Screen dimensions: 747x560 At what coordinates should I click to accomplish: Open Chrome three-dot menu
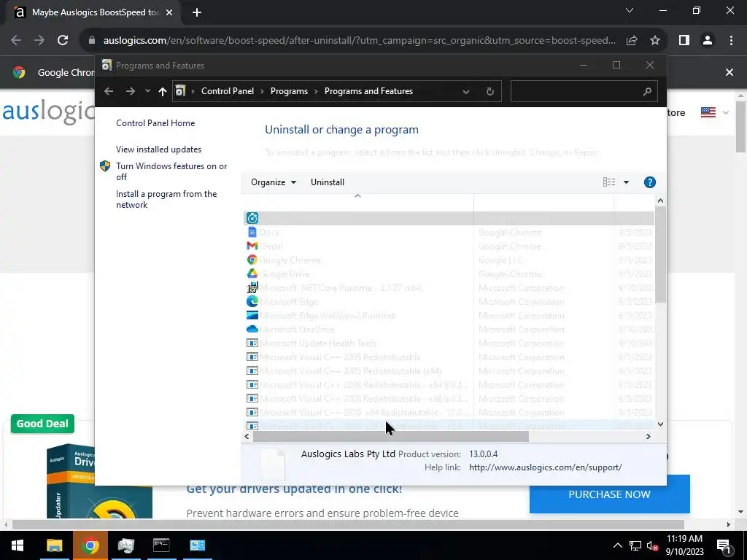[731, 40]
